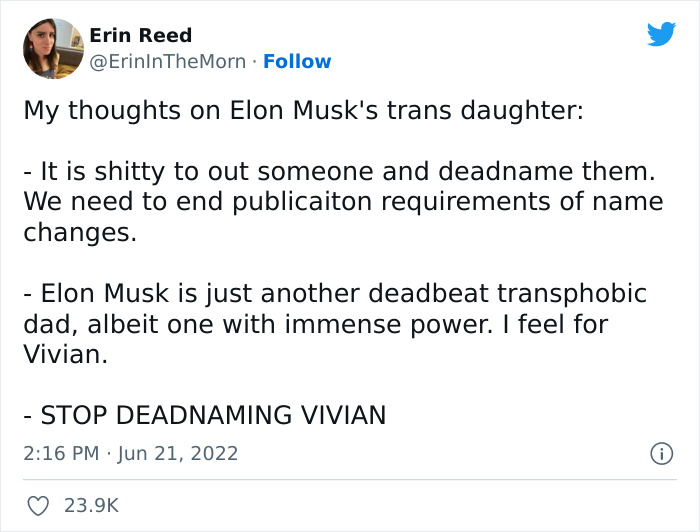
Task: Click the word "Vivian." on its own line
Action: [65, 354]
